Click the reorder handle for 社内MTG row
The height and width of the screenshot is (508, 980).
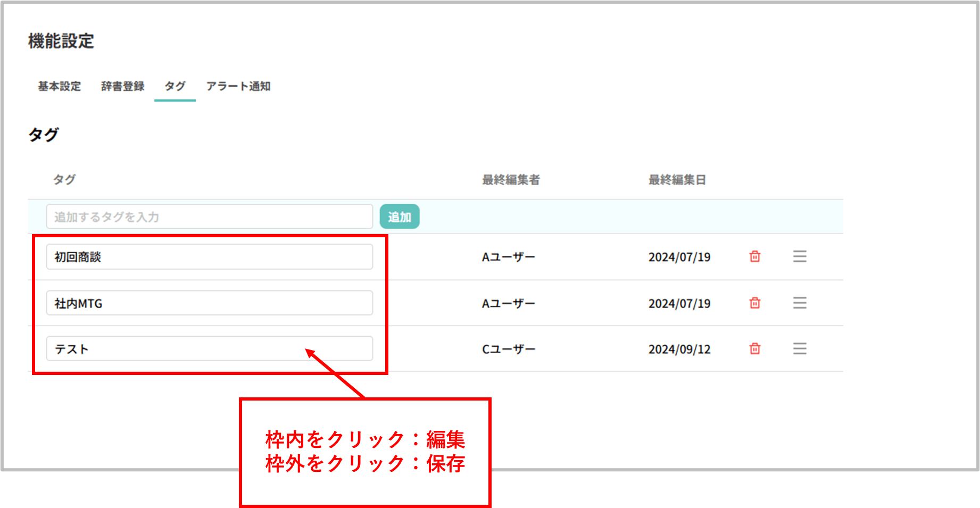[x=800, y=303]
